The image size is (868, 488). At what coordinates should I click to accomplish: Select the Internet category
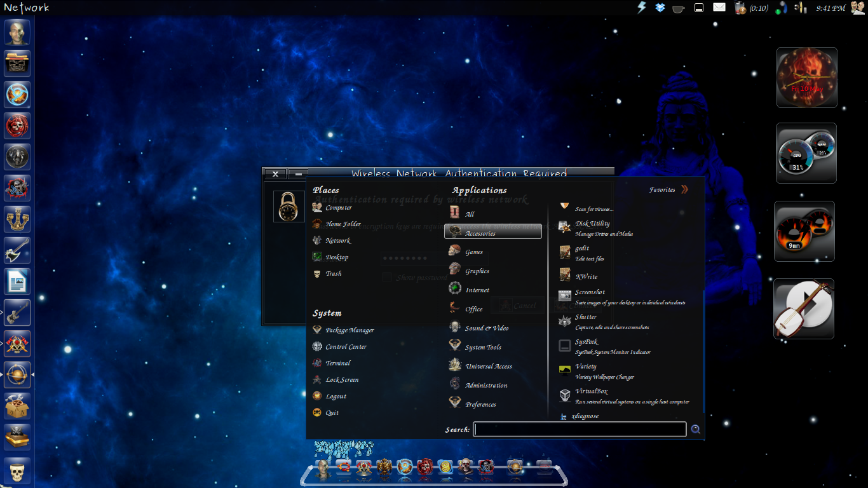click(x=493, y=289)
